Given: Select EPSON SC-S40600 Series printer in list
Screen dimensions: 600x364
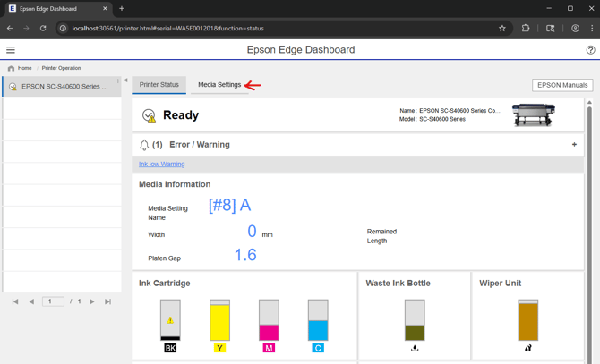Looking at the screenshot, I should [x=62, y=87].
